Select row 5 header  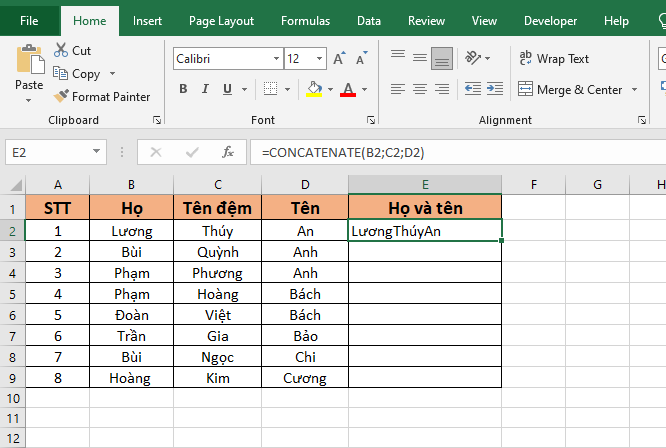tap(12, 294)
